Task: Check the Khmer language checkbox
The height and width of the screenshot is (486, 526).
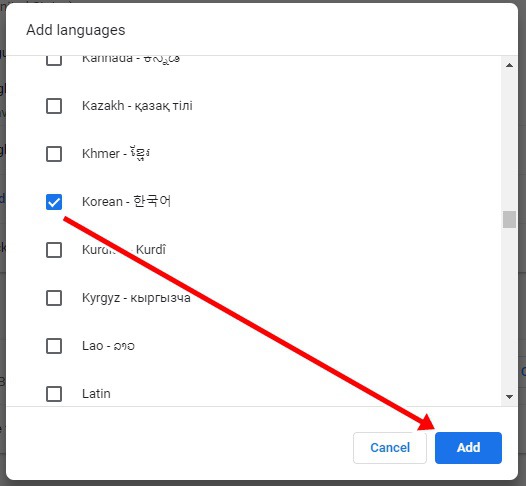Action: [54, 154]
